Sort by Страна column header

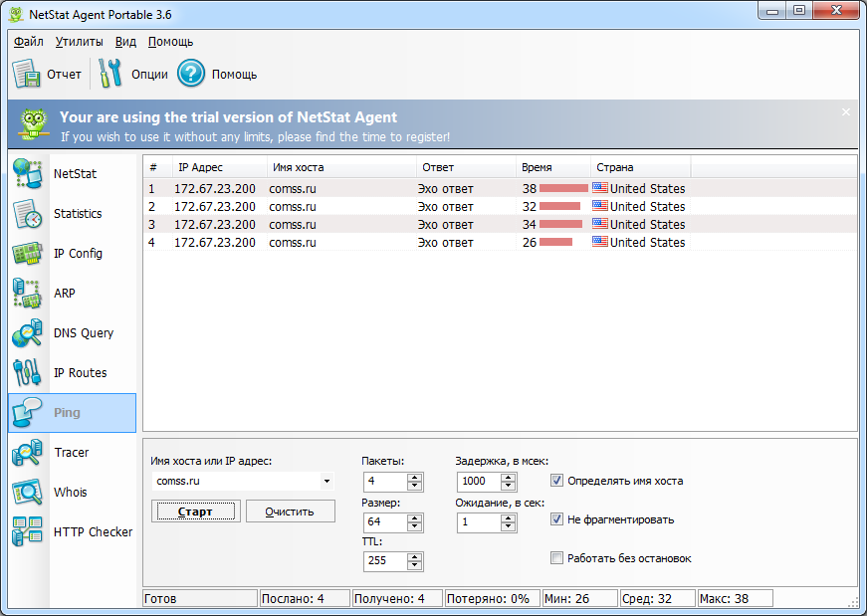pyautogui.click(x=640, y=167)
